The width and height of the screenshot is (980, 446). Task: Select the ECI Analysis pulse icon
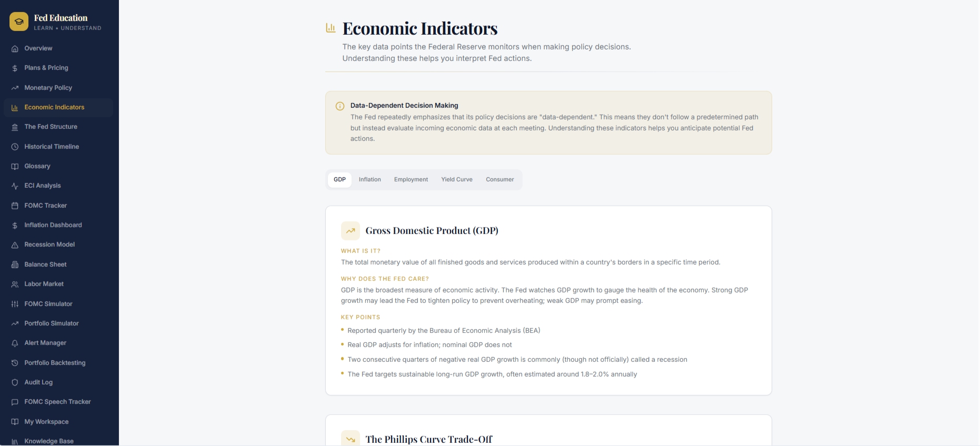tap(15, 186)
